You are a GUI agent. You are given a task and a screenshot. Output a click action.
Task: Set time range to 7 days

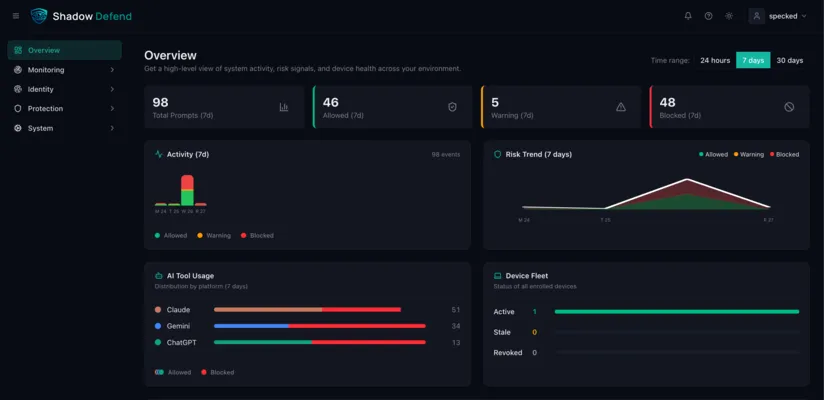coord(753,60)
